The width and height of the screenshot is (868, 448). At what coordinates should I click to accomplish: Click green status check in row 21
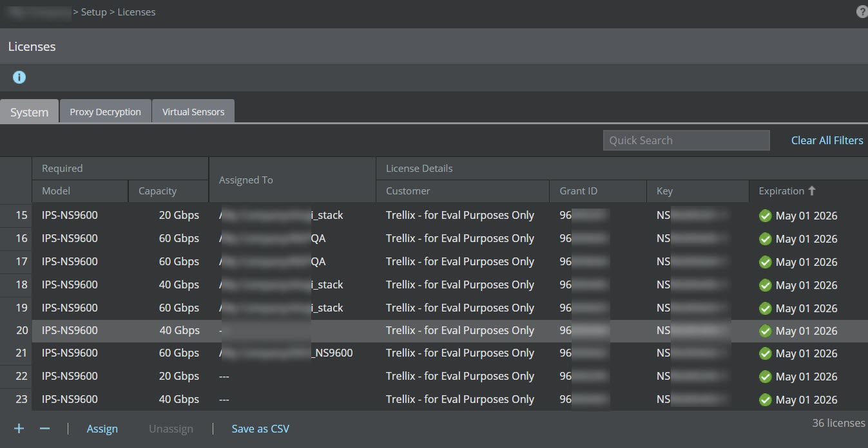(x=766, y=353)
